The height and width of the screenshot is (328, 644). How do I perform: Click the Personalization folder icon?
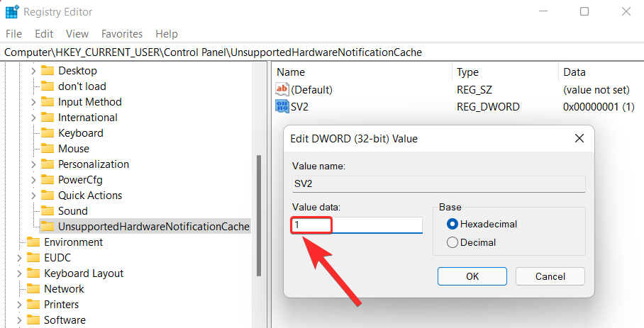click(48, 164)
